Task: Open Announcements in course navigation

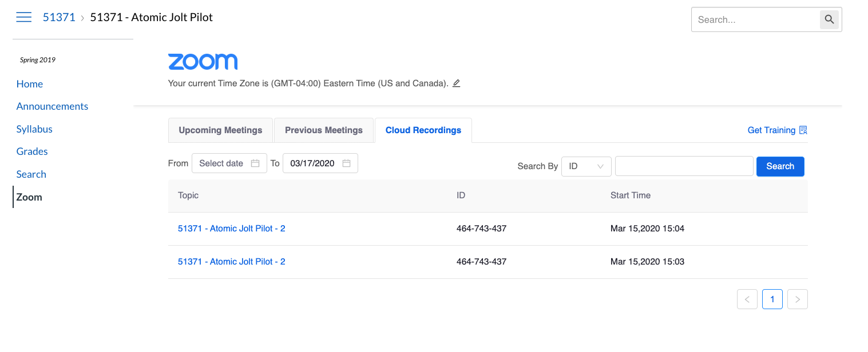Action: 52,106
